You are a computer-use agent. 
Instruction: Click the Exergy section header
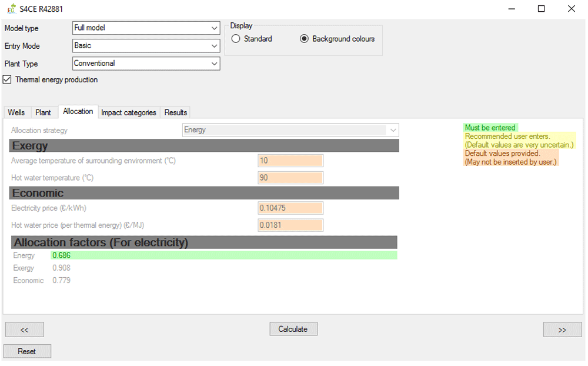click(204, 146)
